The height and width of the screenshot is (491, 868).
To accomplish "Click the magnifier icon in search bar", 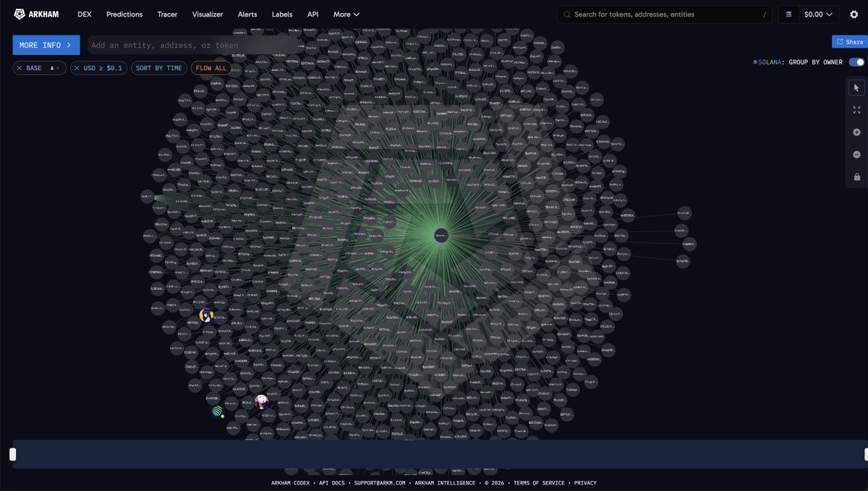I will [567, 14].
